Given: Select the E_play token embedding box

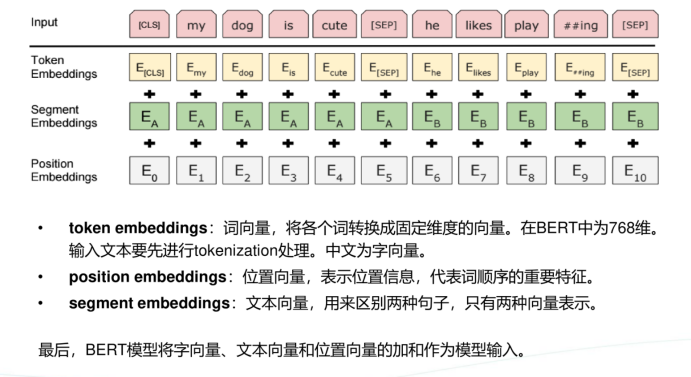Looking at the screenshot, I should pos(527,67).
